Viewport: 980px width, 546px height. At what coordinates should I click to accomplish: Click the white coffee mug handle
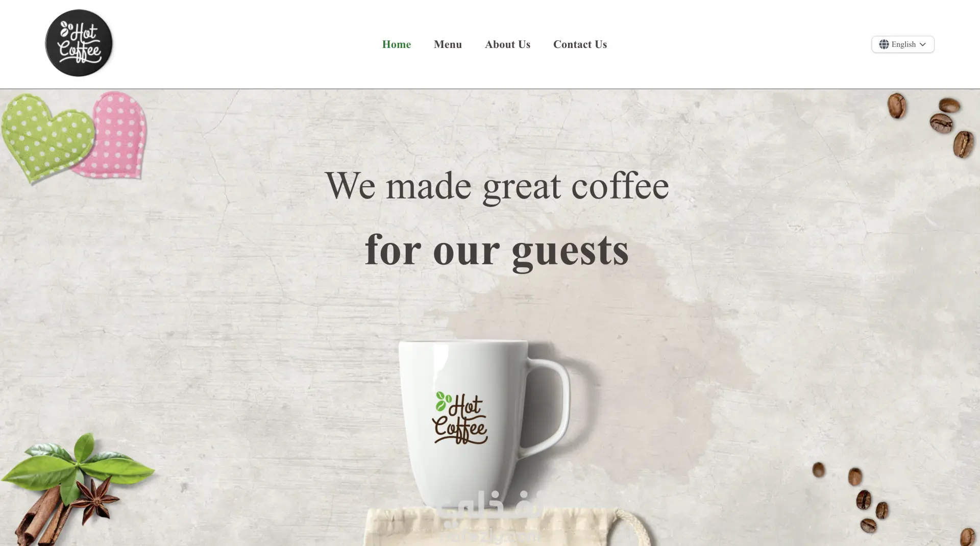pos(550,406)
